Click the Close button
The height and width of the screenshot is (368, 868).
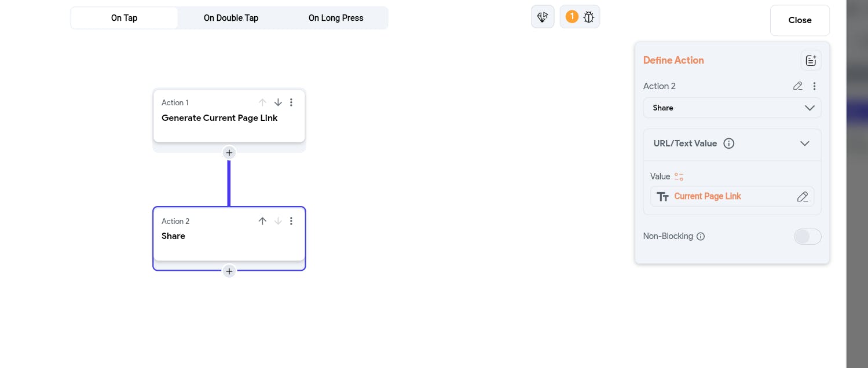[800, 20]
